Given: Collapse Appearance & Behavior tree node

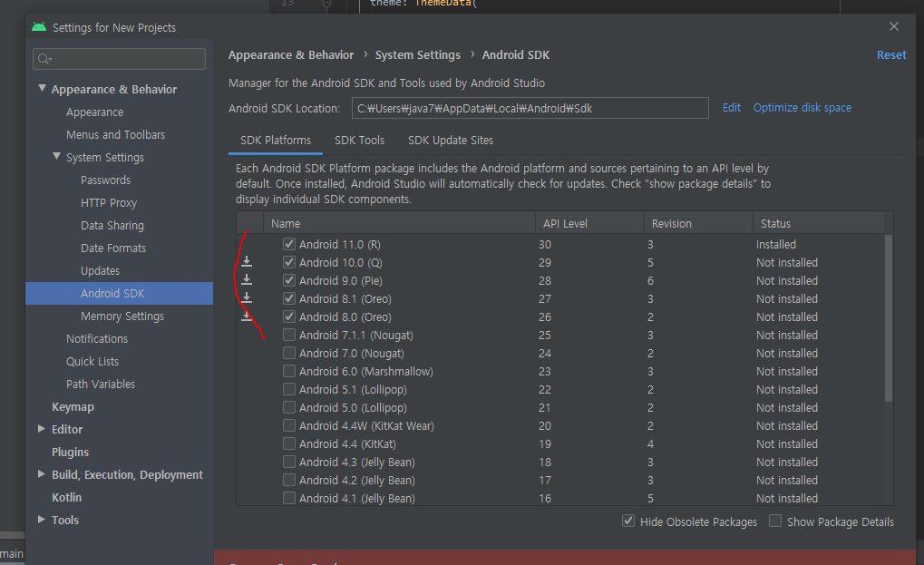Looking at the screenshot, I should click(42, 88).
